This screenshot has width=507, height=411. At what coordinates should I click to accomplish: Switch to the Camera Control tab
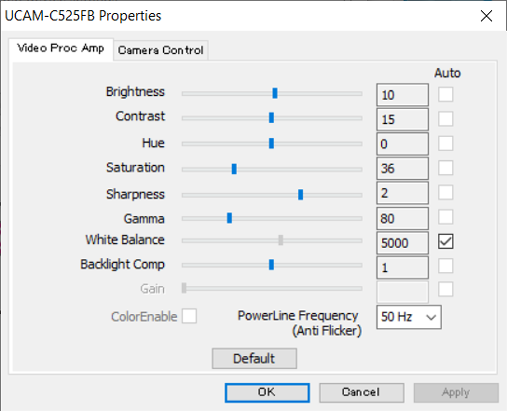[x=161, y=50]
